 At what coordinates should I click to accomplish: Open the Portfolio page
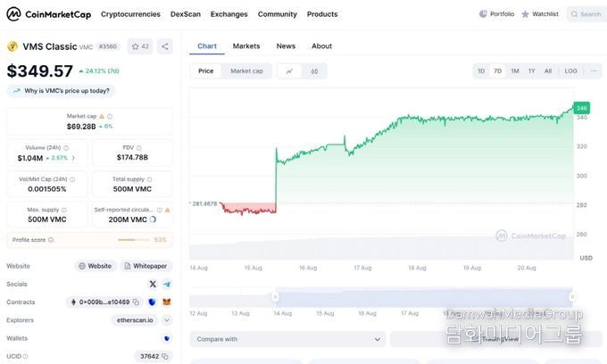click(x=497, y=14)
